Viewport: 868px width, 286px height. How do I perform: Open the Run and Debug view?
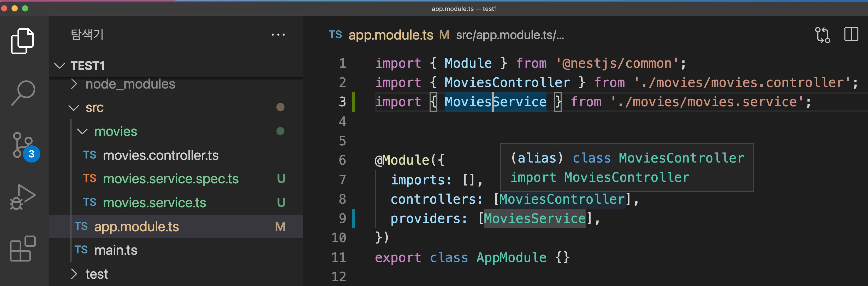[22, 197]
